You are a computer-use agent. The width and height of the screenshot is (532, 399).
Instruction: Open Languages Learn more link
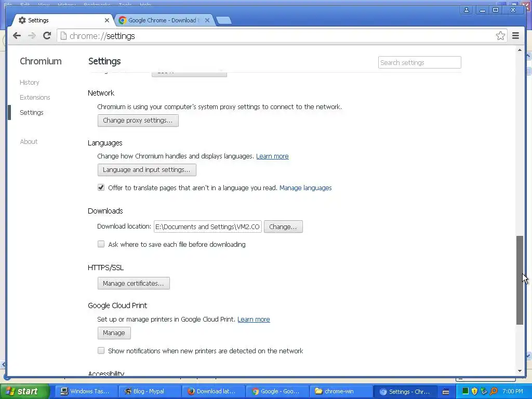point(272,156)
